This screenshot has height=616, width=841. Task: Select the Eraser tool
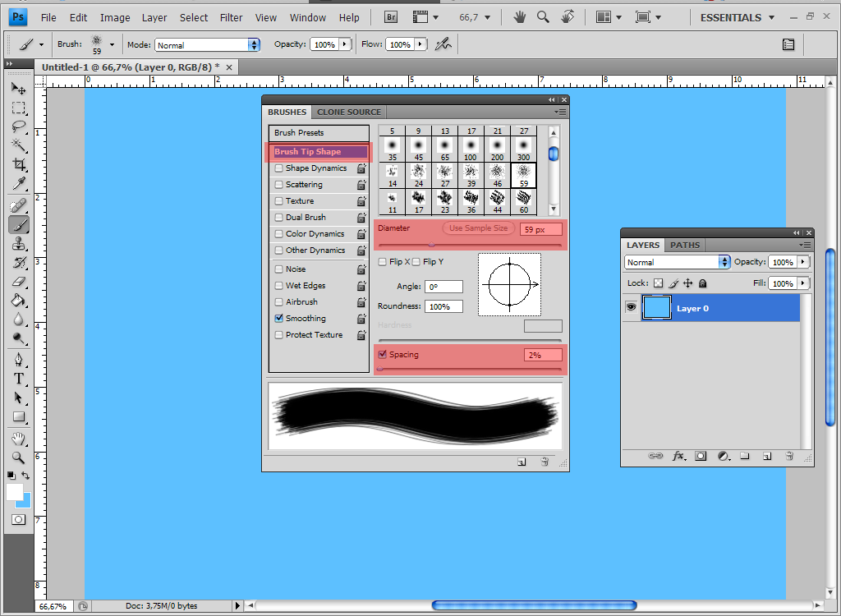(x=19, y=281)
